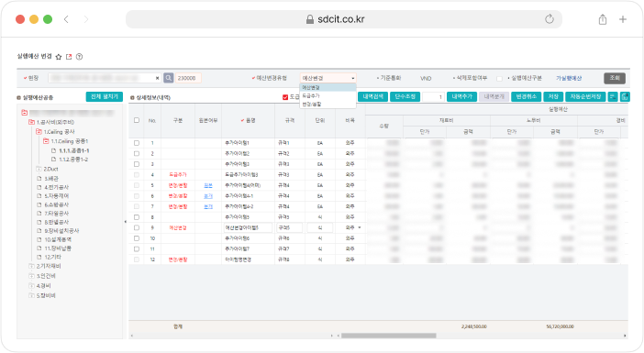Click the Excel export icon at toolbar end
Viewport: 644px width, 353px height.
(625, 96)
